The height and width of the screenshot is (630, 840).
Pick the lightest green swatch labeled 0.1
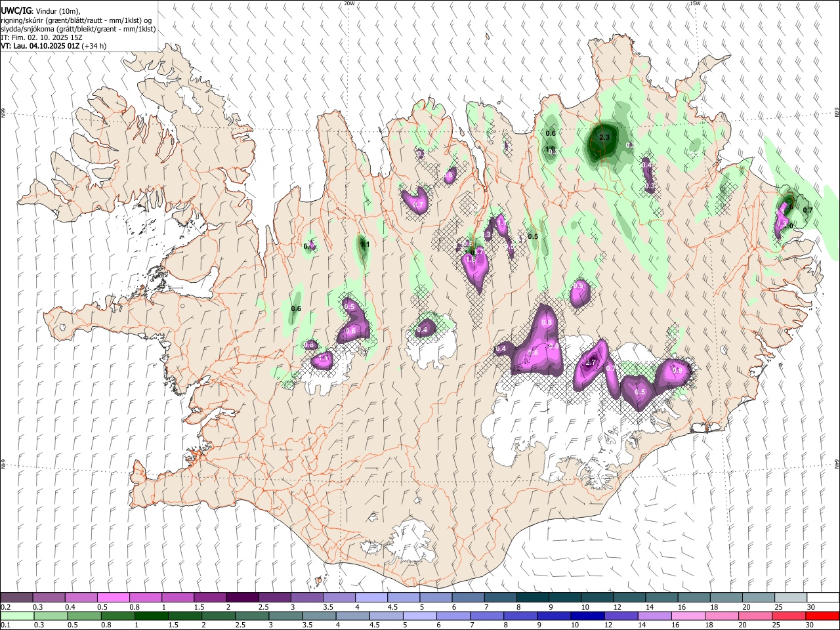tap(16, 616)
